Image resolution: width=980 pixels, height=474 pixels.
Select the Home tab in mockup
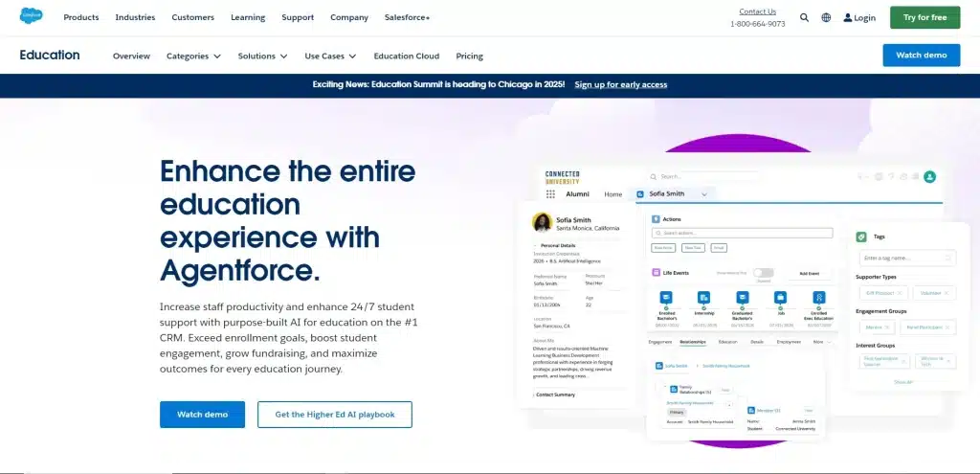[613, 194]
